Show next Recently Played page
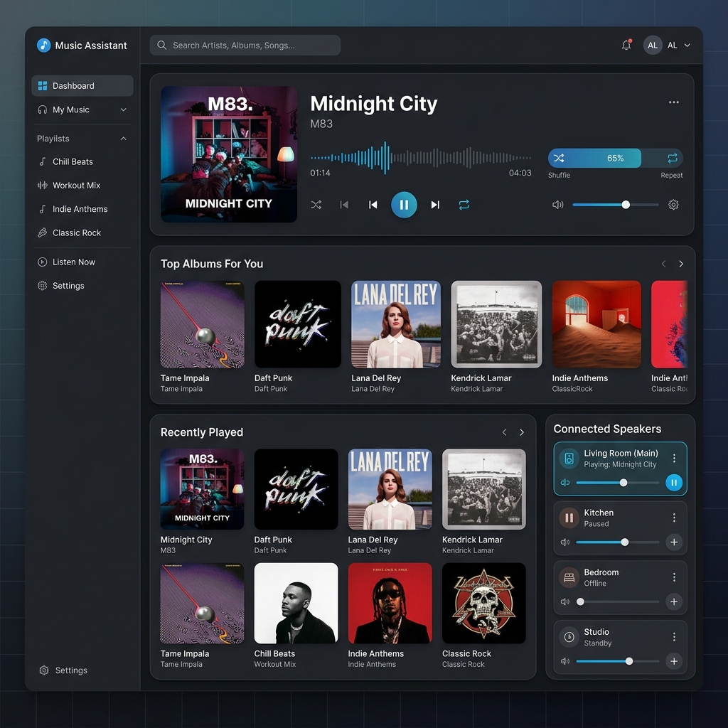The image size is (728, 728). (522, 432)
